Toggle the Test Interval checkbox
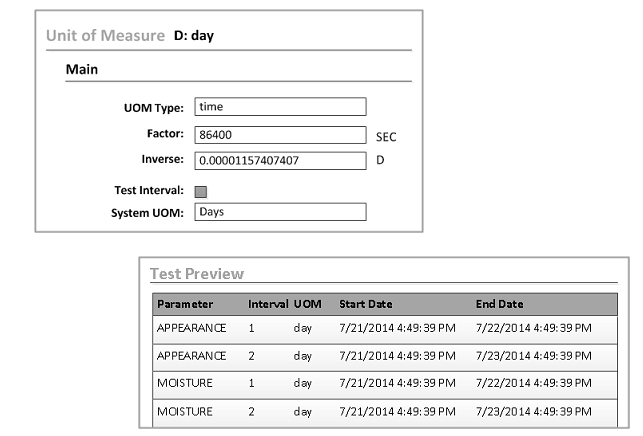Viewport: 643px width, 436px height. (200, 191)
